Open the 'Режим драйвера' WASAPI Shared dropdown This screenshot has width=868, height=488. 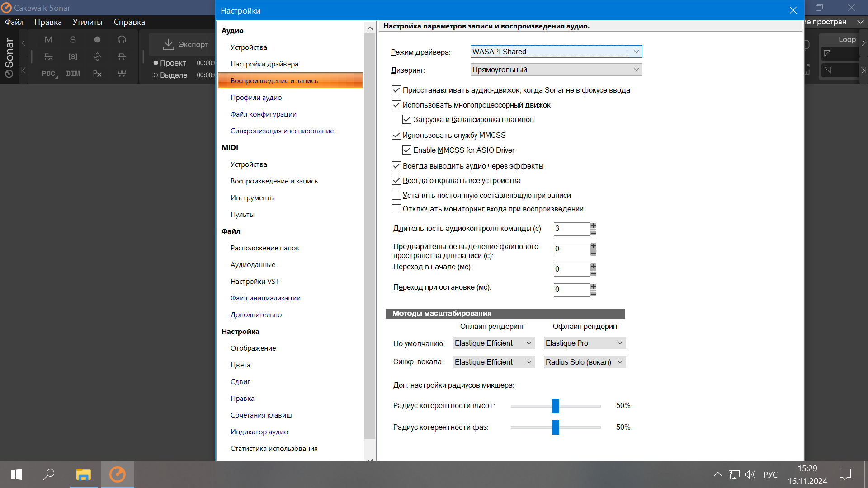[x=556, y=52]
